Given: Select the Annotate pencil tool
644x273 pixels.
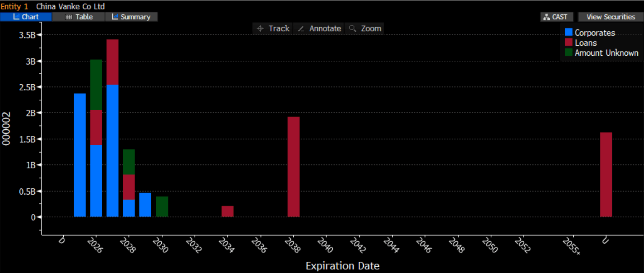Looking at the screenshot, I should point(319,28).
